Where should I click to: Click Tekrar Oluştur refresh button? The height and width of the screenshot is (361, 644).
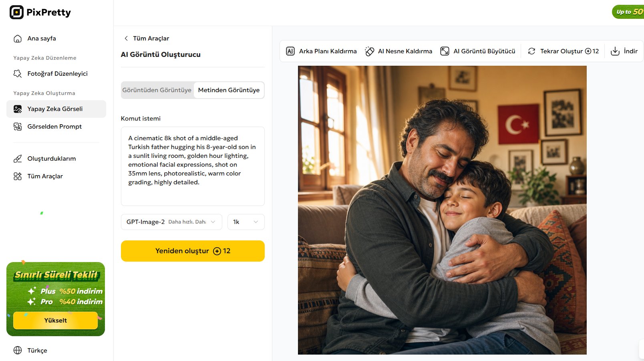[x=563, y=51]
